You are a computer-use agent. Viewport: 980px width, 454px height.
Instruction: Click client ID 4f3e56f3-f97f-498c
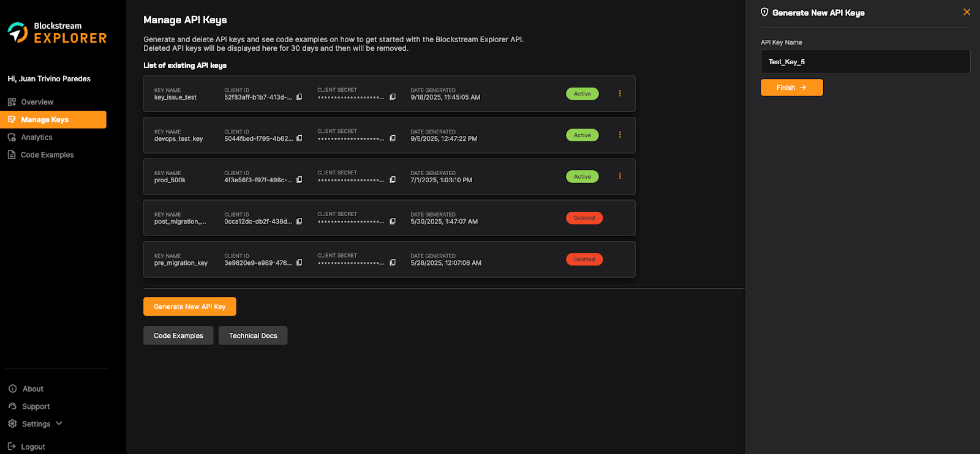tap(258, 180)
